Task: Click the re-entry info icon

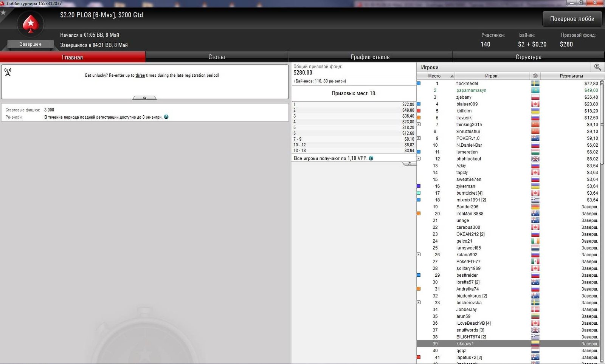Action: [166, 117]
